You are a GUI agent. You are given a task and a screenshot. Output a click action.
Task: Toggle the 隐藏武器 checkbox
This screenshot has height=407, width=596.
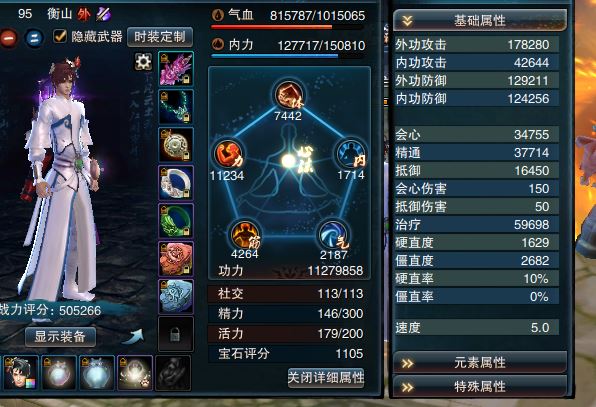tap(60, 36)
